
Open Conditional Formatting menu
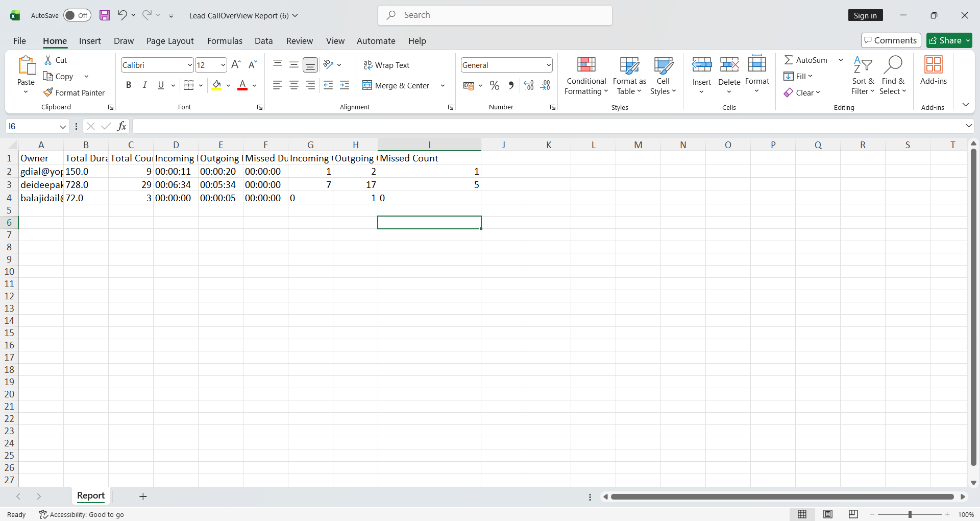pos(586,76)
